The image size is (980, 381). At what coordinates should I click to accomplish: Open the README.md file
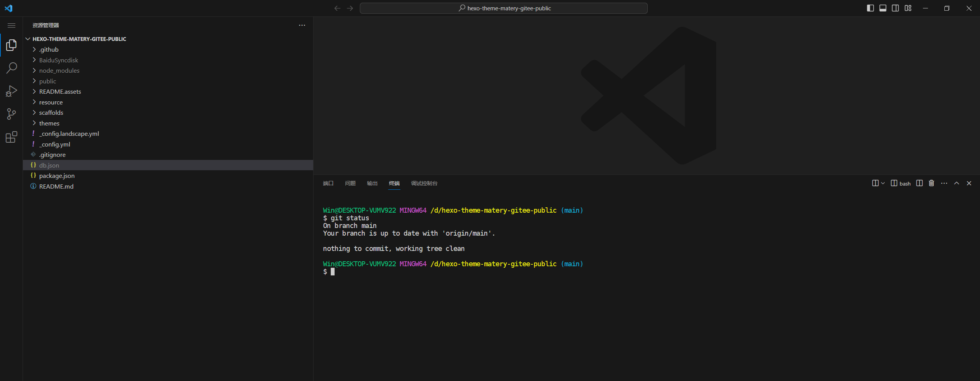tap(168, 186)
